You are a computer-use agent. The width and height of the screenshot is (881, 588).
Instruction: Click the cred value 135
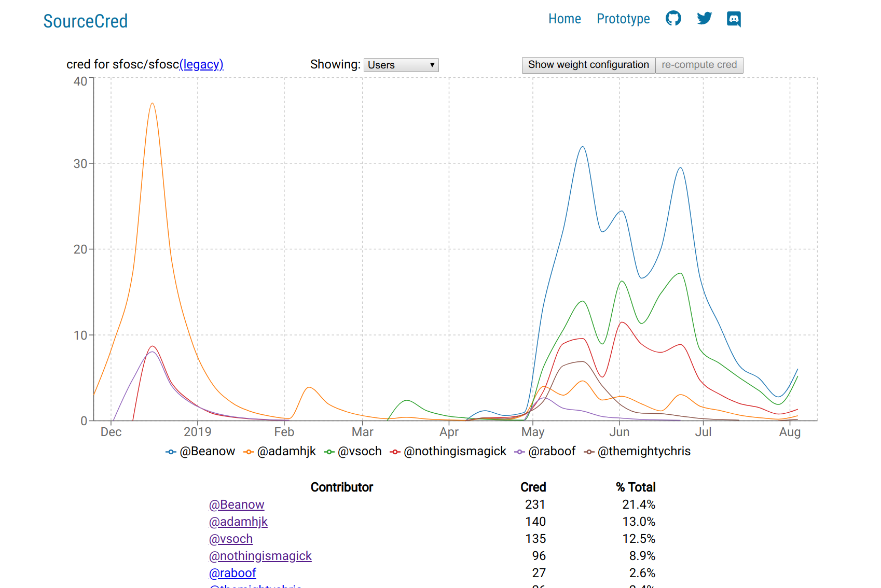535,539
